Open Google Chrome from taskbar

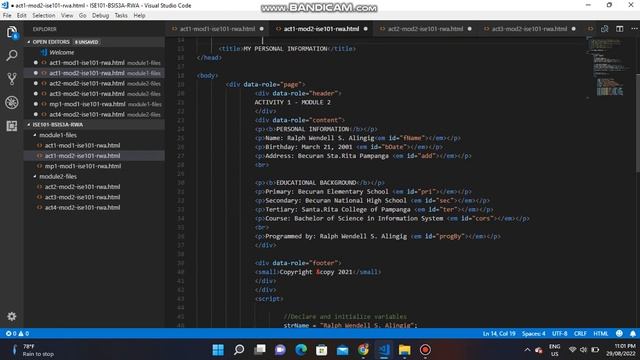click(x=363, y=350)
